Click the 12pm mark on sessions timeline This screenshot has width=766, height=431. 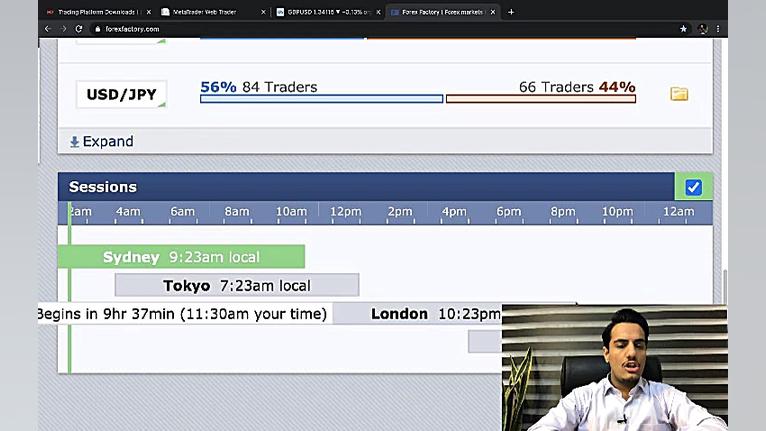(345, 212)
